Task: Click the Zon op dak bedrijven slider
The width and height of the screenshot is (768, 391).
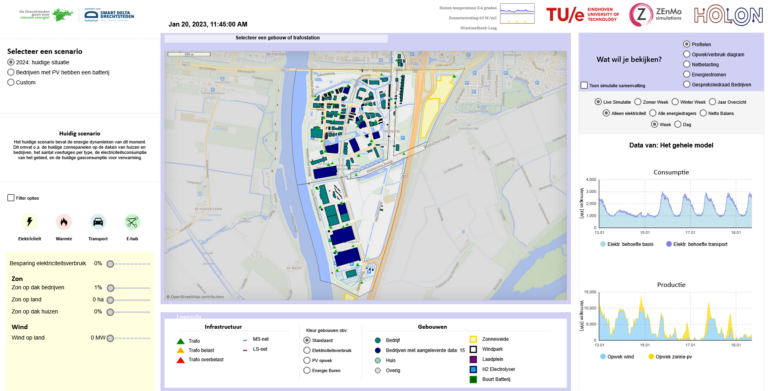Action: tap(129, 288)
